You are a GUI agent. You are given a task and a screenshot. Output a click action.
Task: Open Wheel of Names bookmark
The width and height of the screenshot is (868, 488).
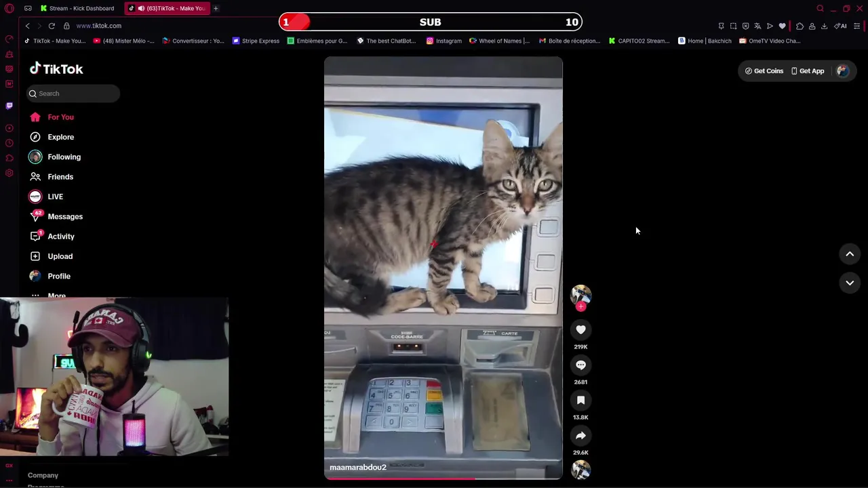click(499, 41)
